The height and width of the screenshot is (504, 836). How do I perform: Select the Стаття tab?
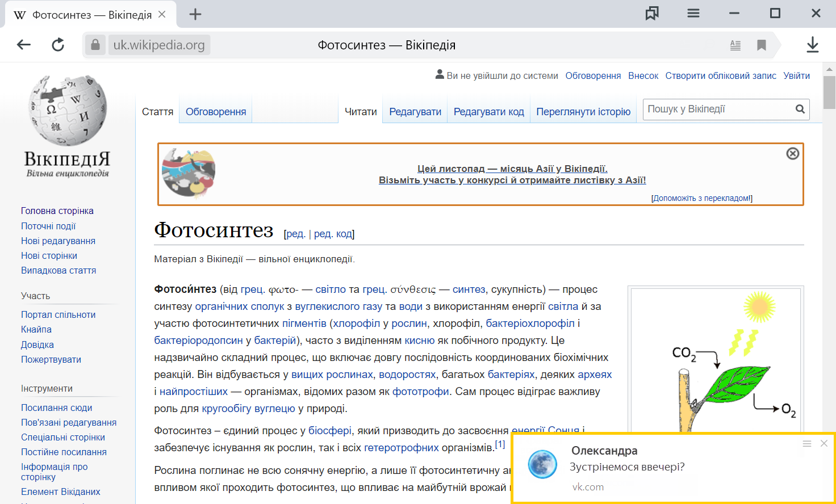coord(157,112)
